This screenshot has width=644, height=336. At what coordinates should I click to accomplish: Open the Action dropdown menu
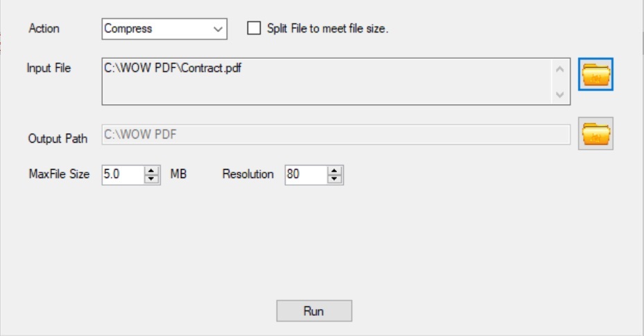pos(219,29)
